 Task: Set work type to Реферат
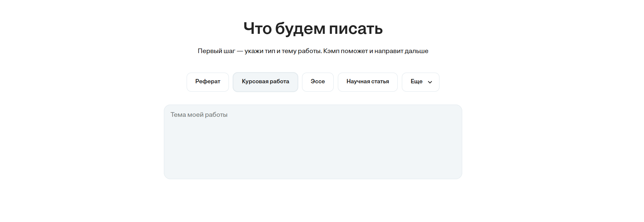pos(208,82)
